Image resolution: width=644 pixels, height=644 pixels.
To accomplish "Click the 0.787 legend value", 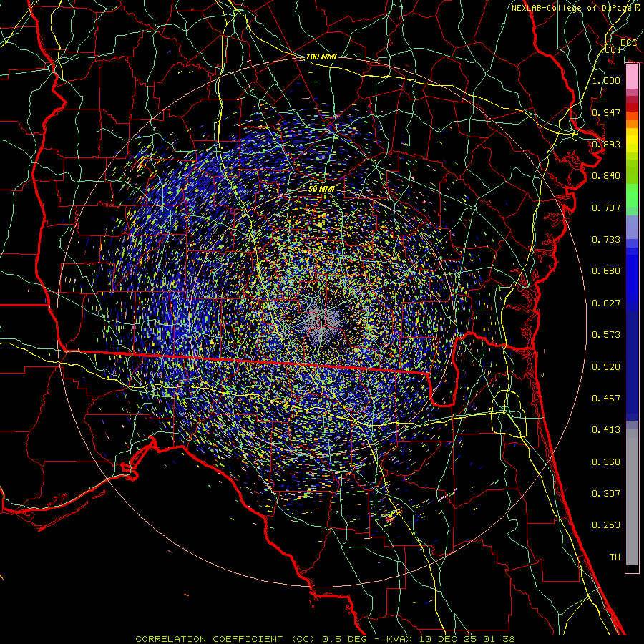I will [x=606, y=208].
